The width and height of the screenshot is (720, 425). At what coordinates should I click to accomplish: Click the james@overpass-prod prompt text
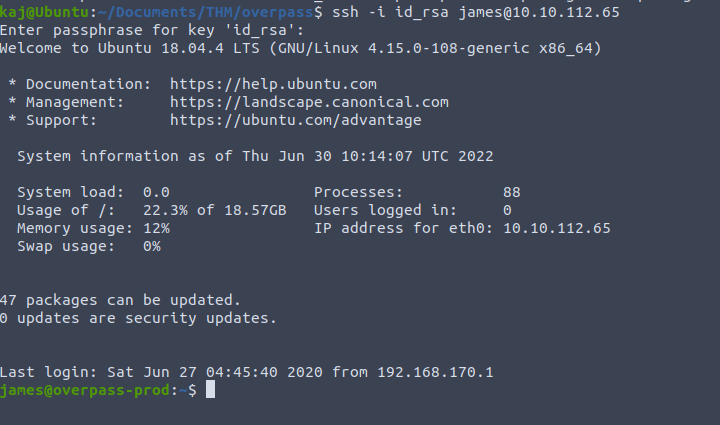(84, 390)
